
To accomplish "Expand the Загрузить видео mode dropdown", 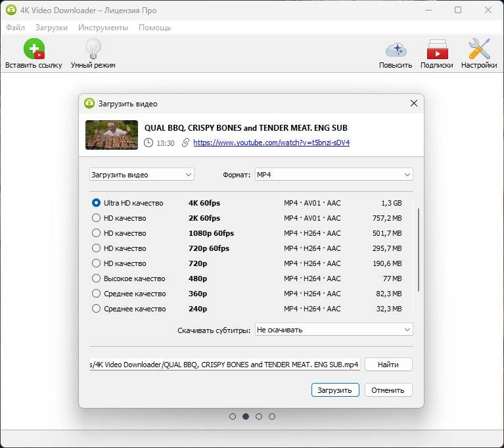I will [142, 175].
